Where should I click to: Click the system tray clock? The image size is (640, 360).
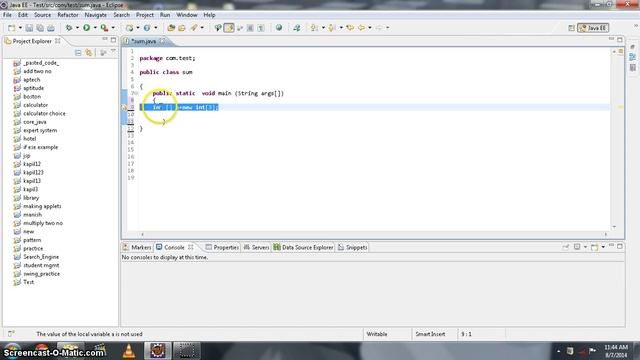click(616, 351)
